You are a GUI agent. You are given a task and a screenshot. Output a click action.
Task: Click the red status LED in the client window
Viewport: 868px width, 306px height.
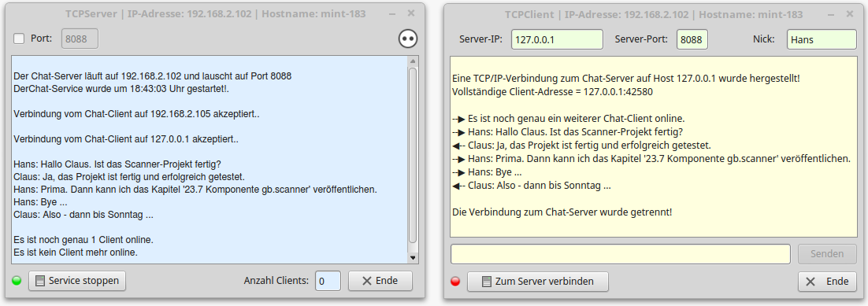455,281
